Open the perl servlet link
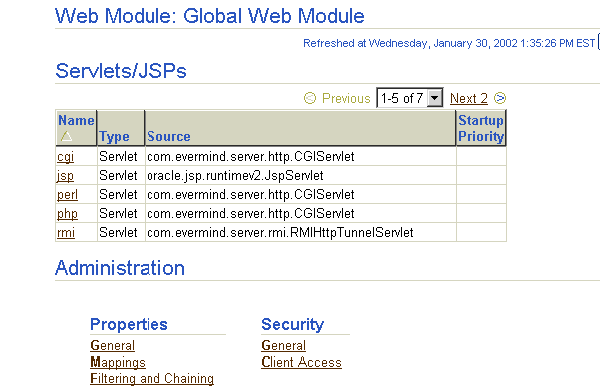This screenshot has width=600, height=387. pyautogui.click(x=67, y=195)
